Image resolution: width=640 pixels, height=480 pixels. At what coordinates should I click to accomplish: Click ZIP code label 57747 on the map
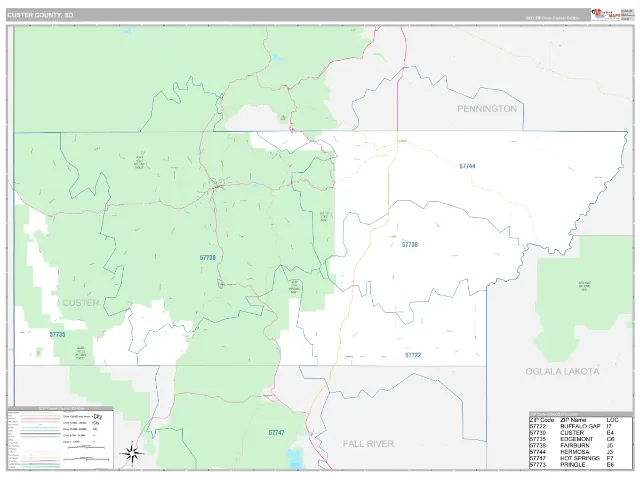coord(276,432)
